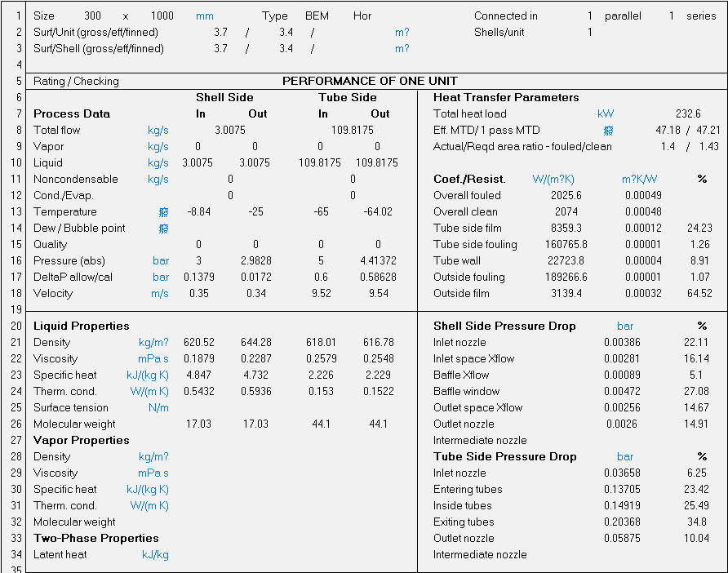Click the shell outlet viscosity 0.2287
The width and height of the screenshot is (728, 573).
coord(255,358)
